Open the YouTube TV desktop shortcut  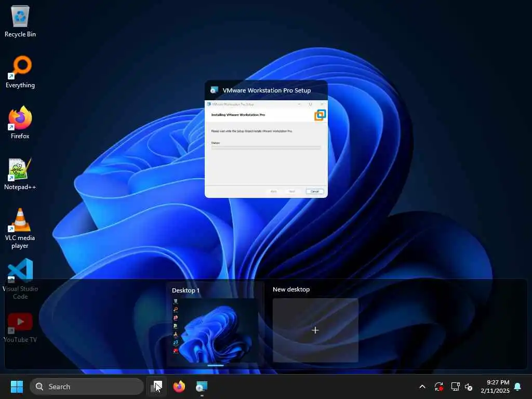[20, 327]
